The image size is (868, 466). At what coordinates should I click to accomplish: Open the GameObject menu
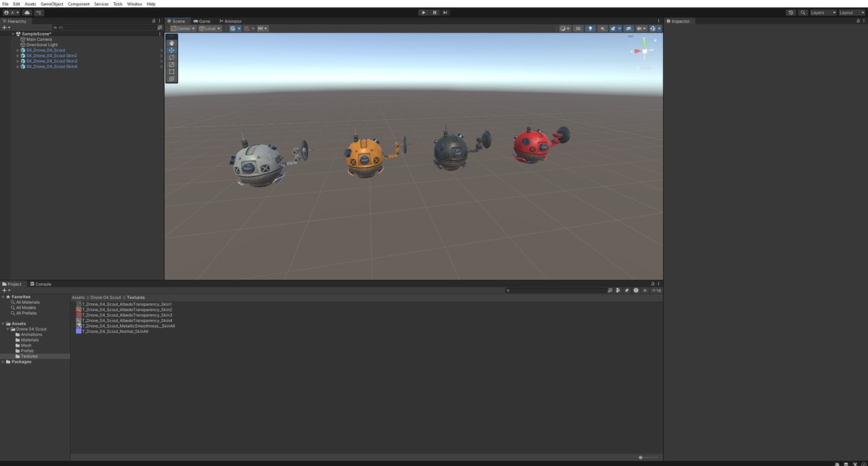click(x=51, y=4)
